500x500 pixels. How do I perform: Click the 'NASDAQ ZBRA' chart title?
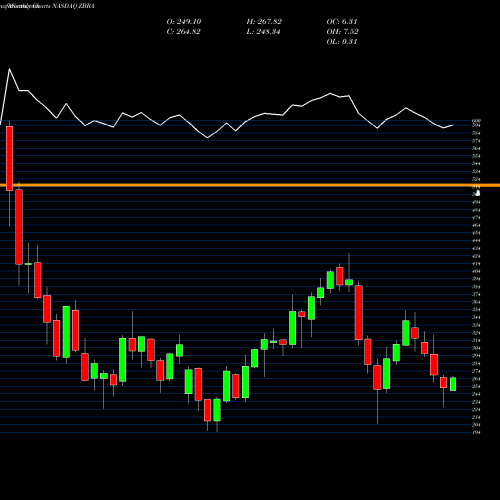tap(74, 6)
